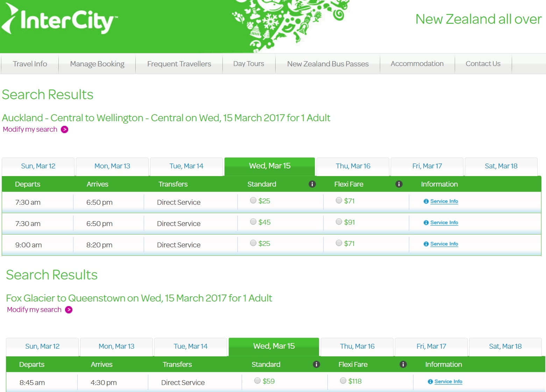546x392 pixels.
Task: Select $71 Flexi Fare on first 7:30 am row
Action: [x=339, y=200]
